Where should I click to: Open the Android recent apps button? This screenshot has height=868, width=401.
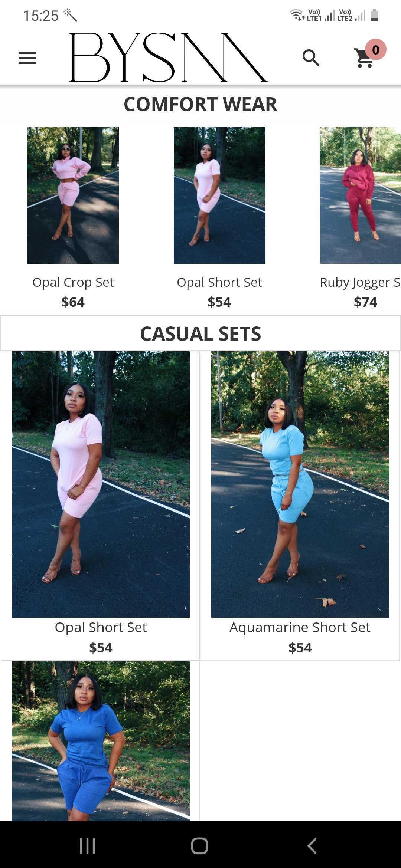(x=88, y=846)
